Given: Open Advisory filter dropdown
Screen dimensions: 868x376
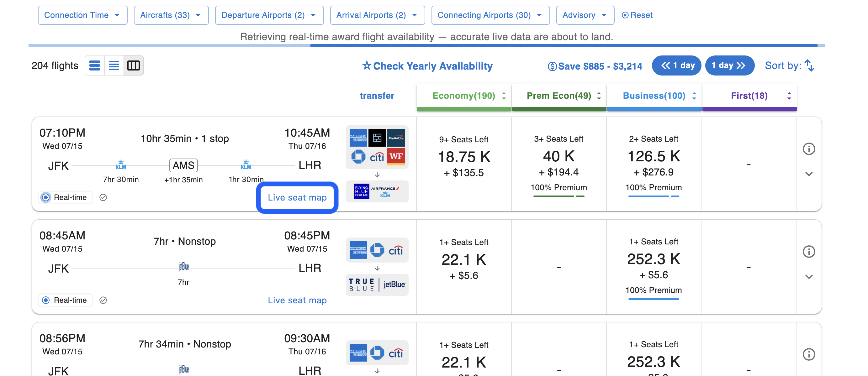Looking at the screenshot, I should [x=585, y=15].
